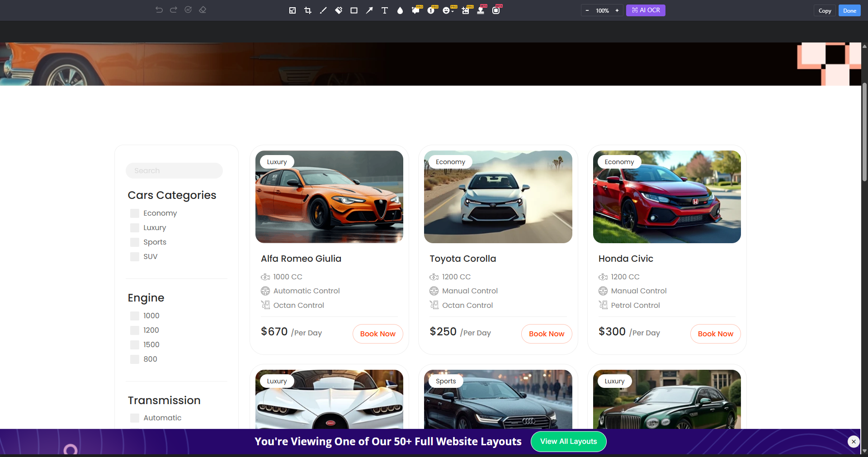Decrease zoom with the minus button
The height and width of the screenshot is (457, 868).
[x=587, y=10]
